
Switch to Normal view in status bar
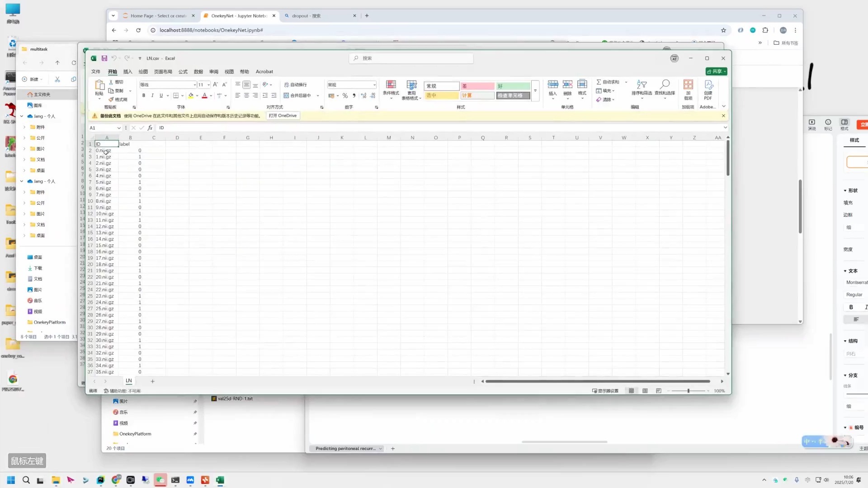[632, 391]
